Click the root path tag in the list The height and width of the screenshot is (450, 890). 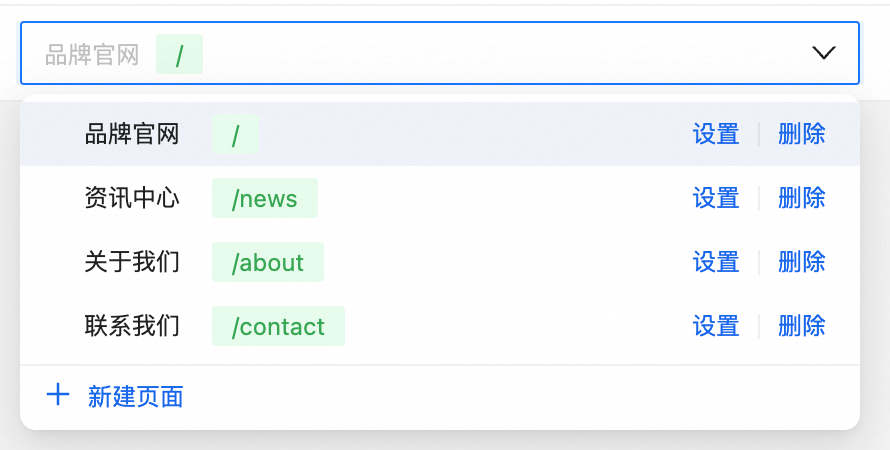tap(235, 134)
